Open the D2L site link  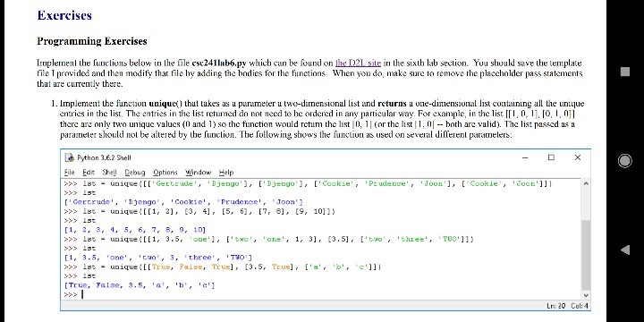(358, 64)
